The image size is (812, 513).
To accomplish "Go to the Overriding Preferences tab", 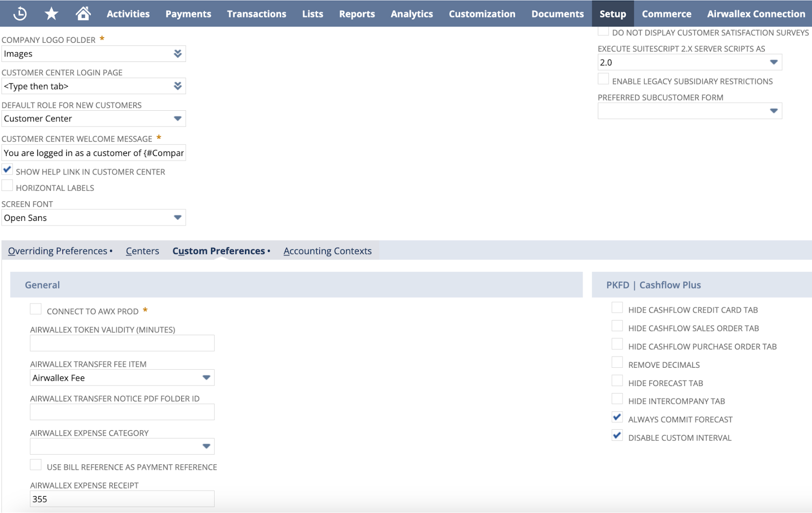I will click(x=57, y=250).
